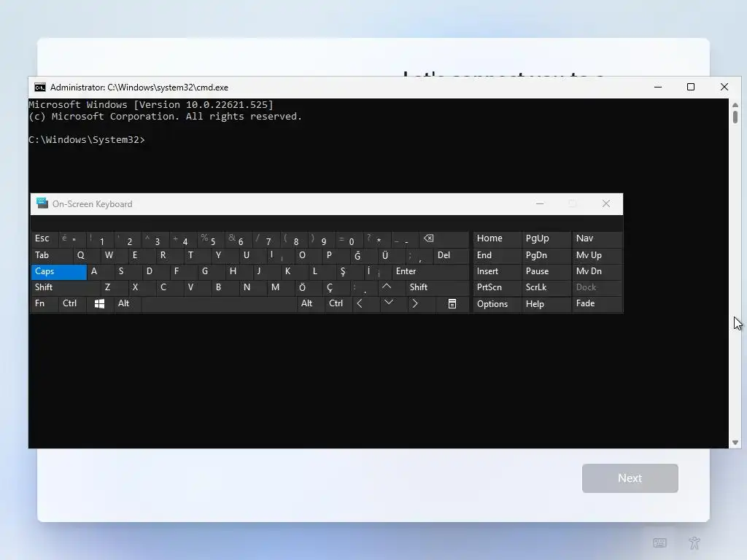Viewport: 747px width, 560px height.
Task: Tap the Ü key
Action: [x=391, y=255]
